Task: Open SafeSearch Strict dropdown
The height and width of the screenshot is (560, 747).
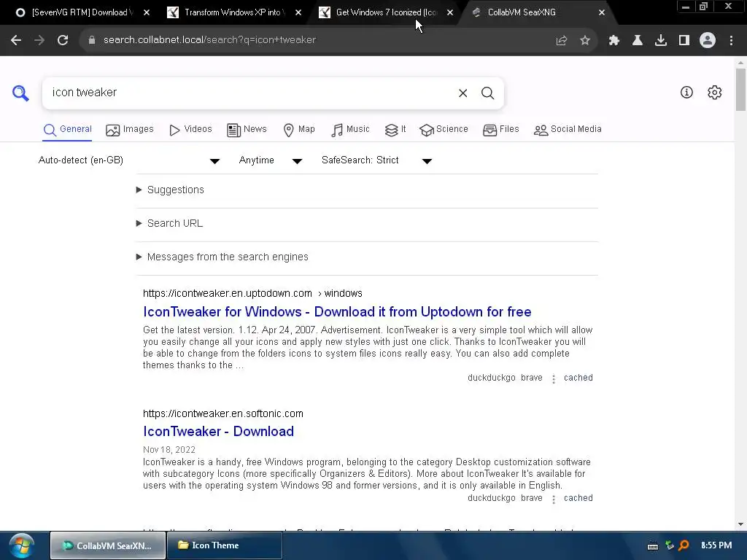Action: click(x=377, y=160)
